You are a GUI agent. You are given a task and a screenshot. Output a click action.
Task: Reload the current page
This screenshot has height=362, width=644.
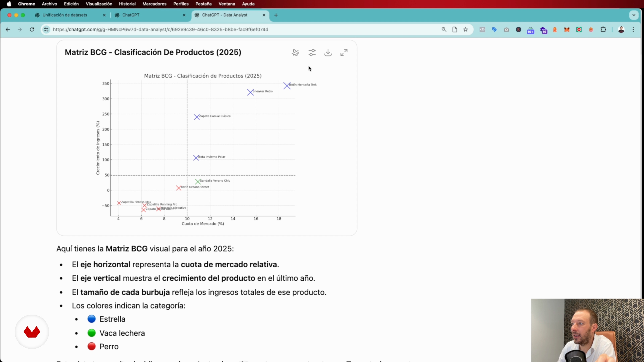pyautogui.click(x=32, y=29)
